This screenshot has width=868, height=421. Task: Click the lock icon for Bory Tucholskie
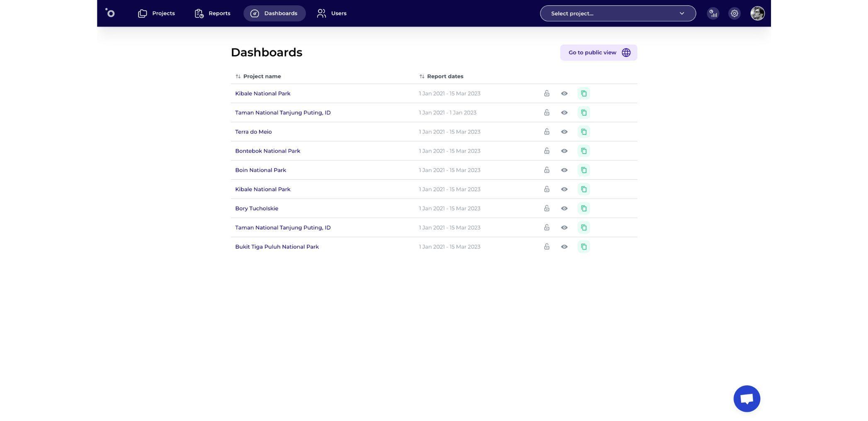click(x=547, y=208)
